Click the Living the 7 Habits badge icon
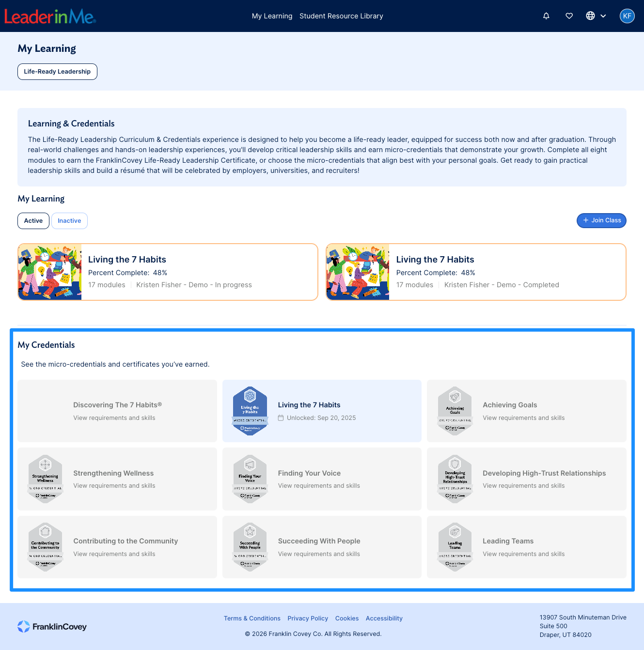644x650 pixels. click(x=250, y=411)
